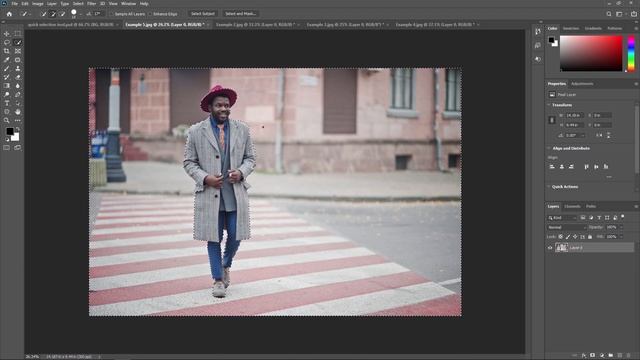Screen dimensions: 640x360
Task: Click the hue spectrum slider
Action: tap(631, 53)
